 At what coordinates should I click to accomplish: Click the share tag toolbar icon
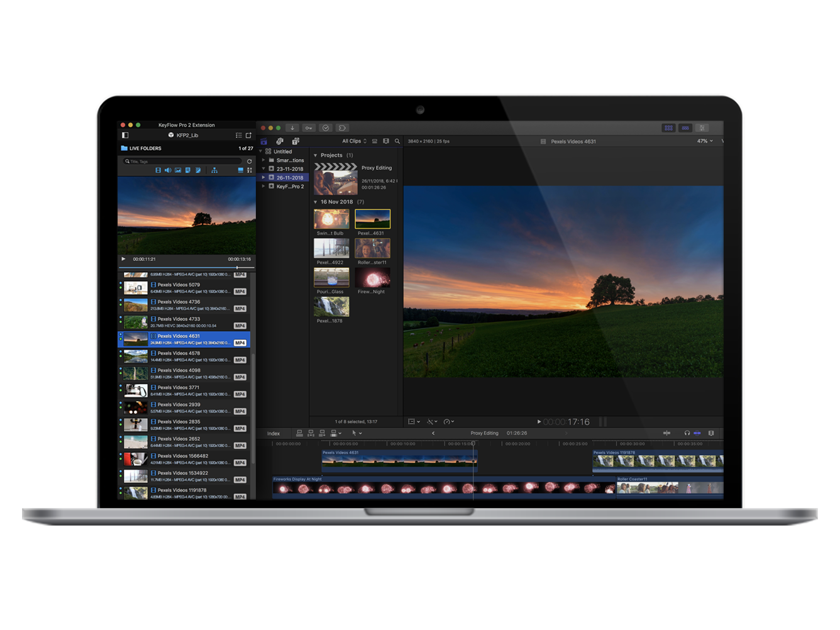point(342,128)
